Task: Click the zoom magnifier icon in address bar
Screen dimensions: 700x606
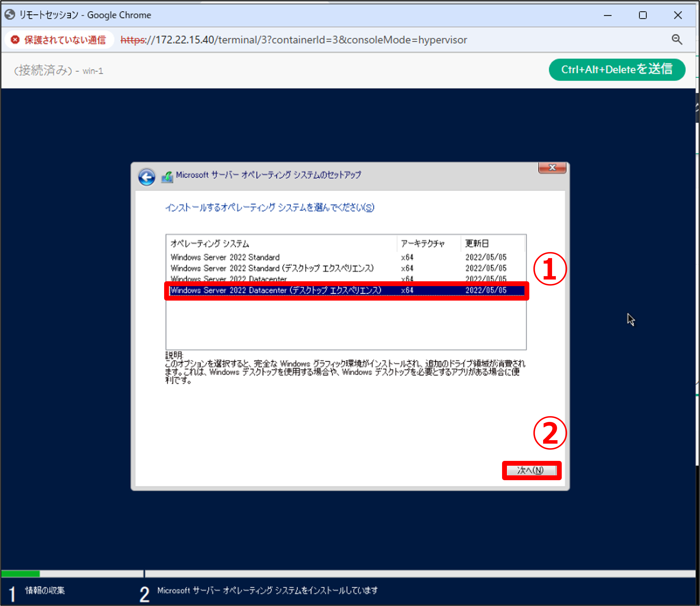Action: (x=677, y=40)
